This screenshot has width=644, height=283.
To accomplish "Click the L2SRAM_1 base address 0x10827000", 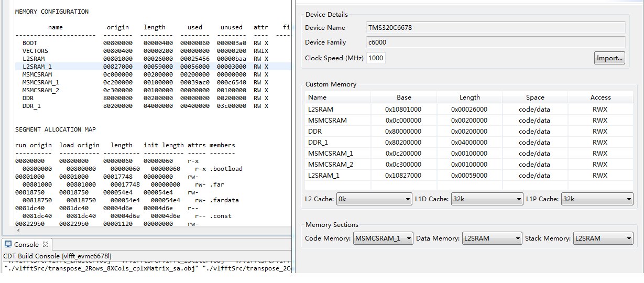I will pos(403,175).
